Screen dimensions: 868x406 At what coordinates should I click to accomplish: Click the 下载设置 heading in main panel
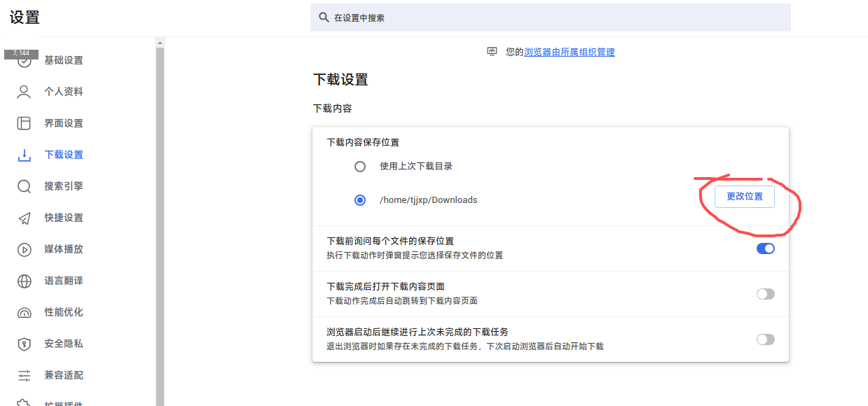coord(340,80)
